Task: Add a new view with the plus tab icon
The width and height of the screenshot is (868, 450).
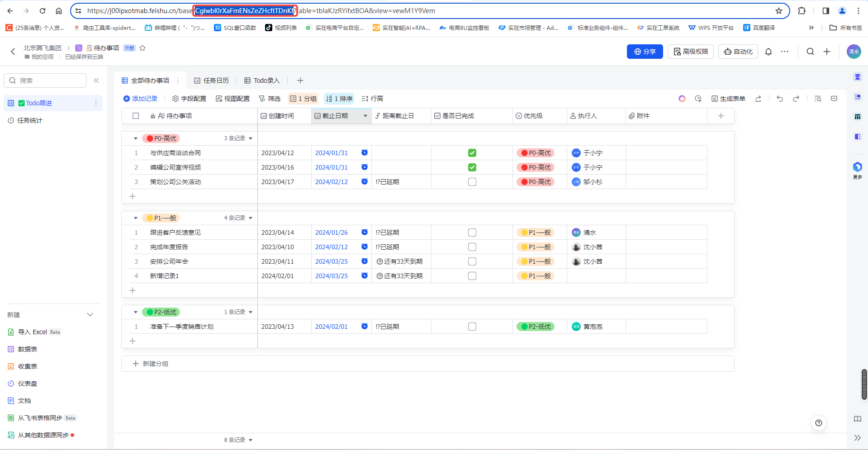Action: 300,81
